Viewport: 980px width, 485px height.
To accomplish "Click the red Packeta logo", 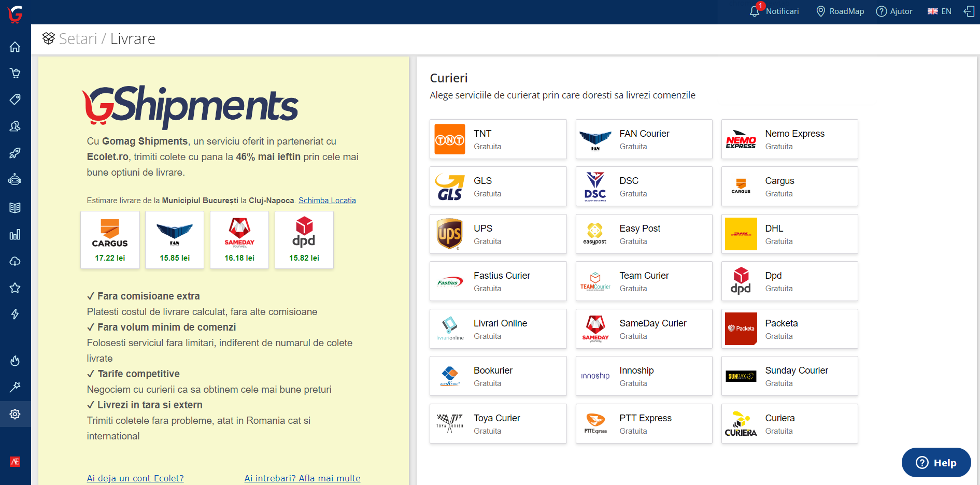I will (741, 329).
